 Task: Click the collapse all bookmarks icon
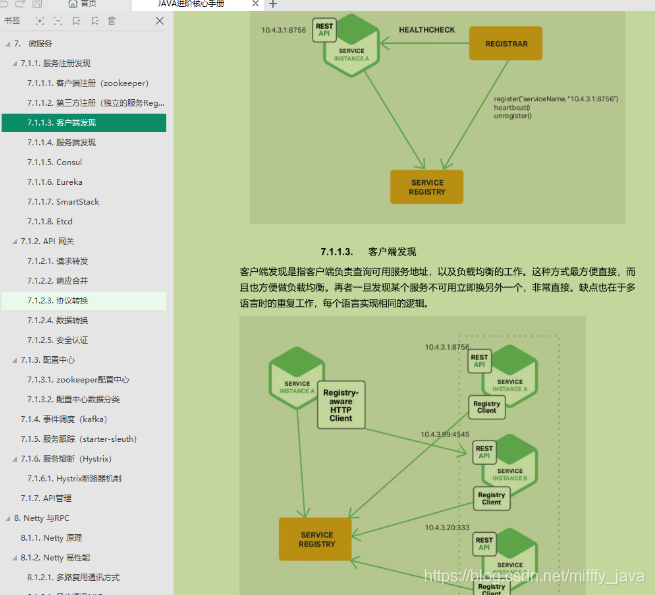[x=58, y=21]
